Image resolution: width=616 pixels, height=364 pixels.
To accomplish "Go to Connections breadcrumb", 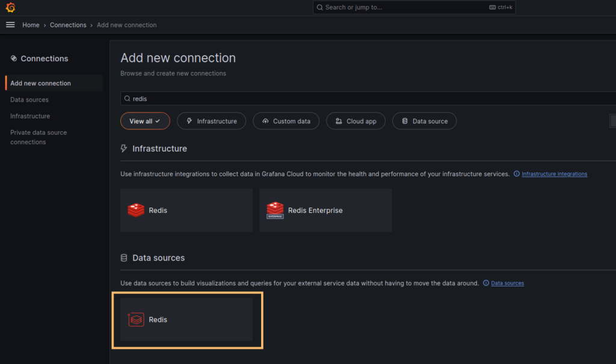I will pos(68,25).
